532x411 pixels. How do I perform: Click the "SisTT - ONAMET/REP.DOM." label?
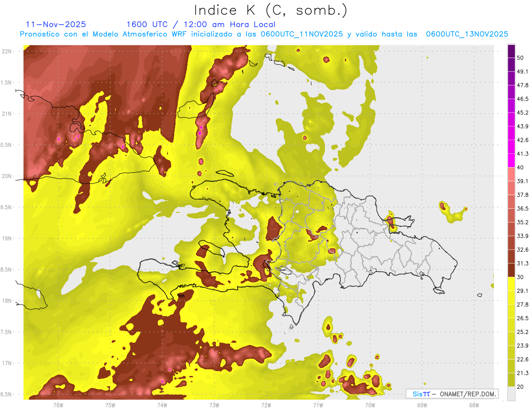pyautogui.click(x=452, y=394)
